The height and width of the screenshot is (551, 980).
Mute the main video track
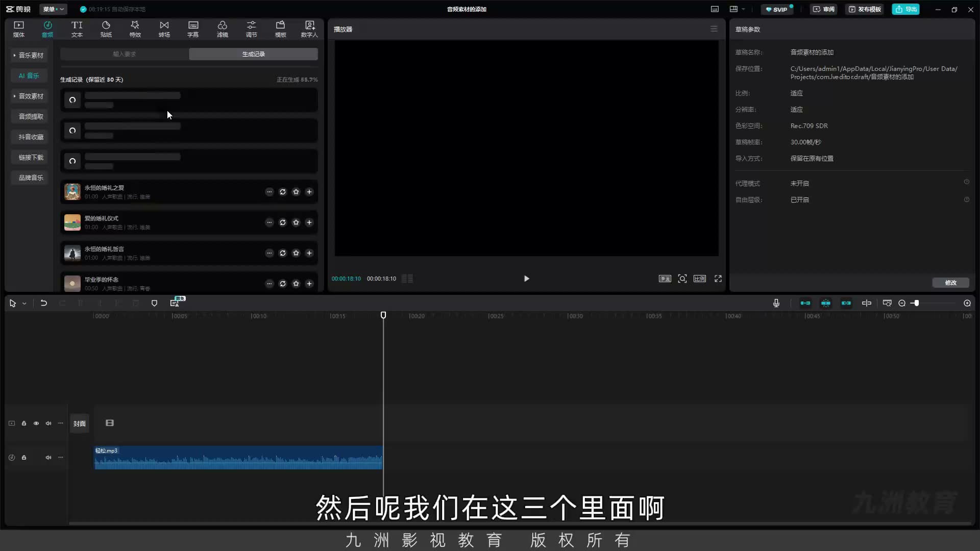pyautogui.click(x=48, y=423)
